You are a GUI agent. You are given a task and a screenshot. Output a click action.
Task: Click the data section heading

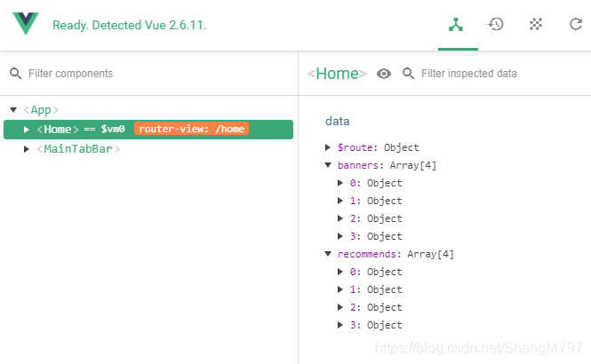pos(338,122)
